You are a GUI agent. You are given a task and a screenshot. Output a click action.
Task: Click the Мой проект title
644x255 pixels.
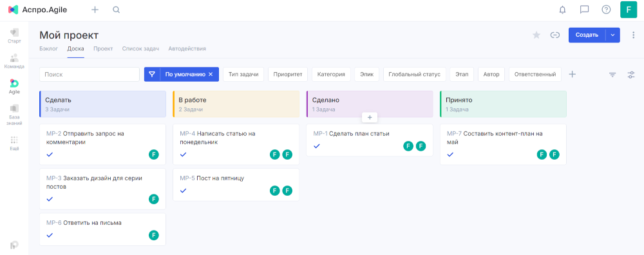[x=69, y=35]
